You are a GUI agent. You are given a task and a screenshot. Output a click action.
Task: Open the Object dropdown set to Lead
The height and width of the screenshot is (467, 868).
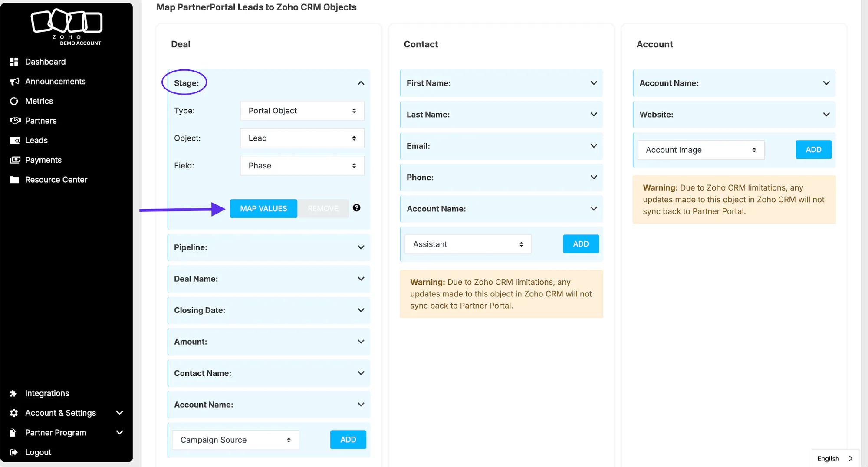coord(302,138)
